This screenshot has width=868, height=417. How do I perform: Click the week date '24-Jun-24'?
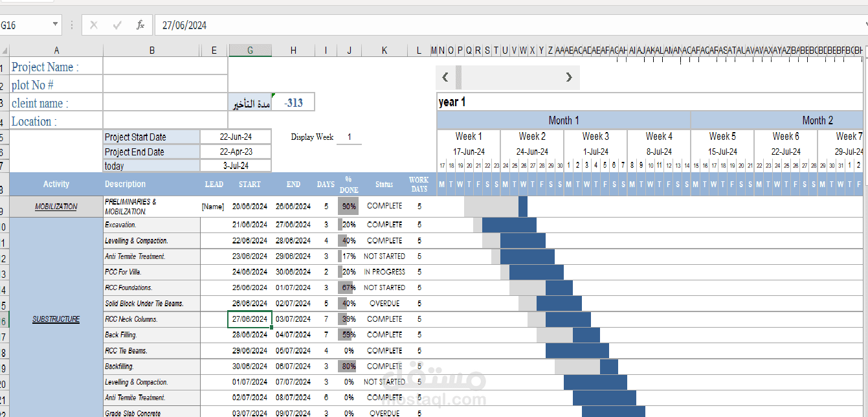coord(532,152)
